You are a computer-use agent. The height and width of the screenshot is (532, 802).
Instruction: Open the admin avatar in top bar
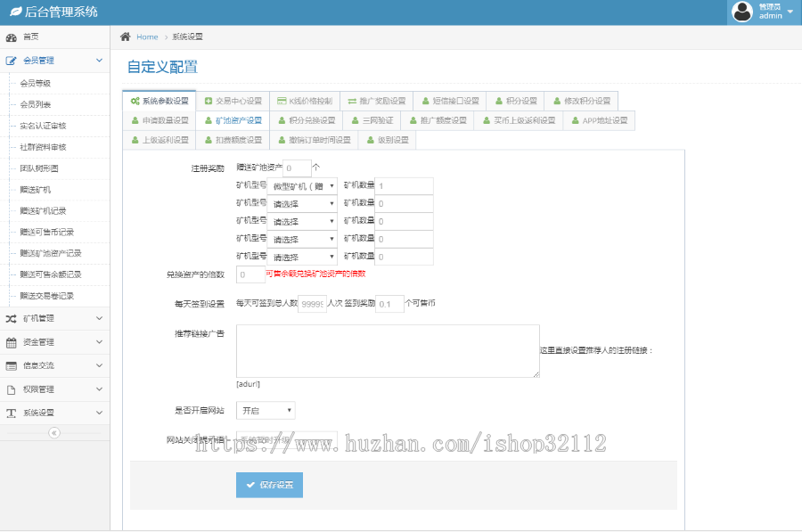pos(742,12)
